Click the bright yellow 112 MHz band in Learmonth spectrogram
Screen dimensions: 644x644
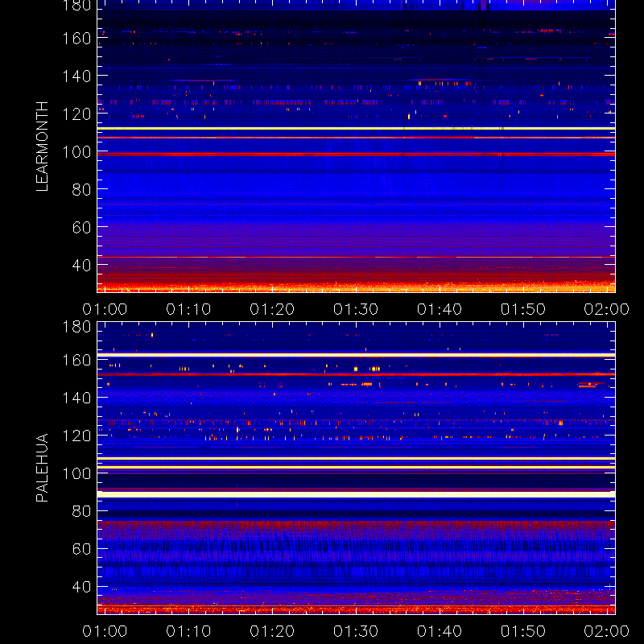356,129
